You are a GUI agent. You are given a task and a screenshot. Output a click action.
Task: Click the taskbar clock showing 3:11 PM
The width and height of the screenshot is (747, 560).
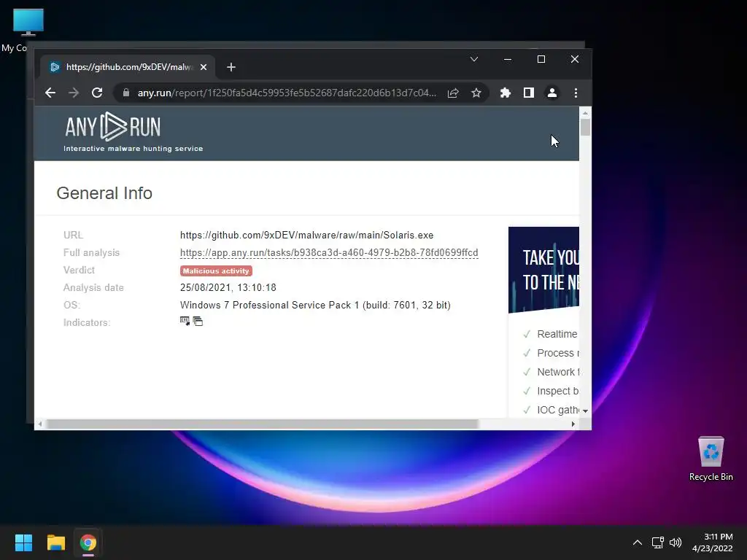tap(713, 542)
